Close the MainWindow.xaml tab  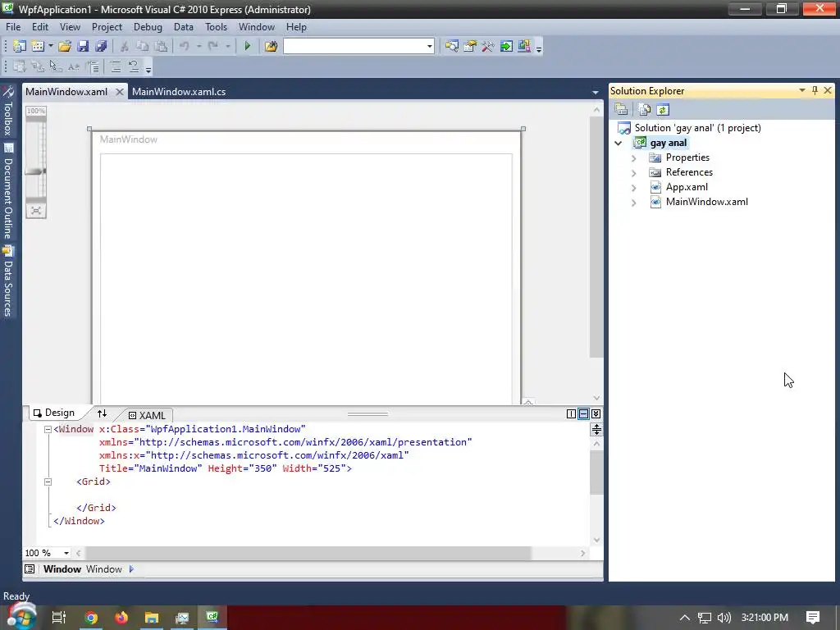(x=120, y=92)
